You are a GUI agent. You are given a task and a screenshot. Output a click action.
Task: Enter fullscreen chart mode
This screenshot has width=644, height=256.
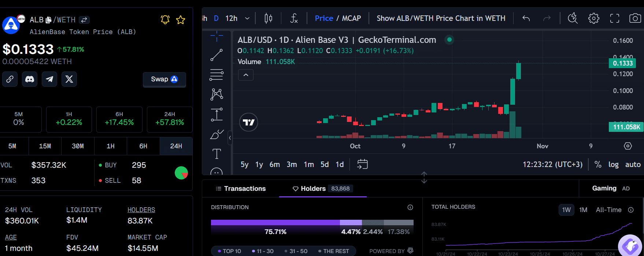coord(615,18)
